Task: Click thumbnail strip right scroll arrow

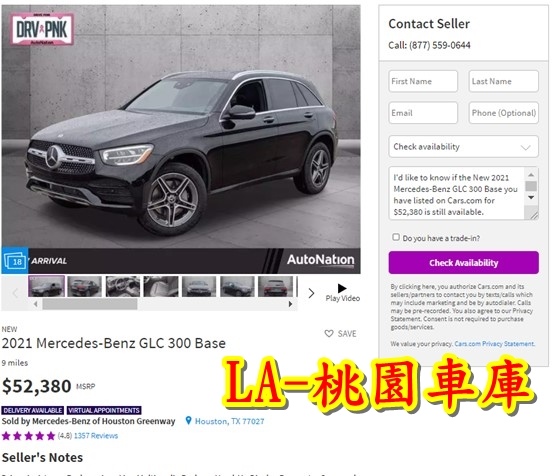Action: click(x=290, y=304)
